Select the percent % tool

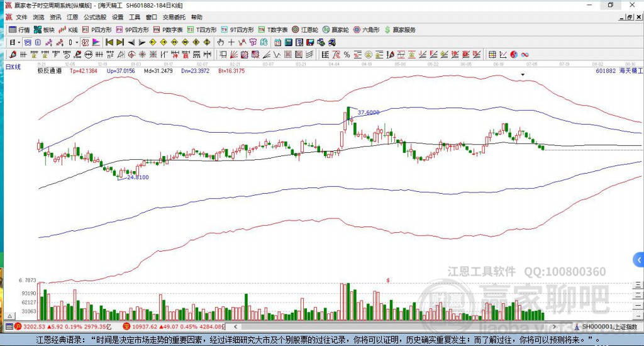click(347, 55)
